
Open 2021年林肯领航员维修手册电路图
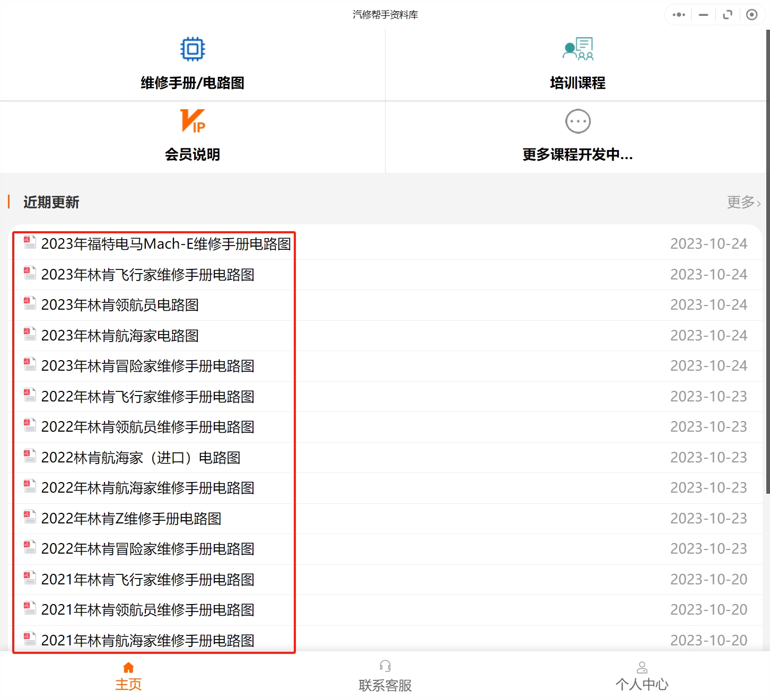tap(148, 609)
